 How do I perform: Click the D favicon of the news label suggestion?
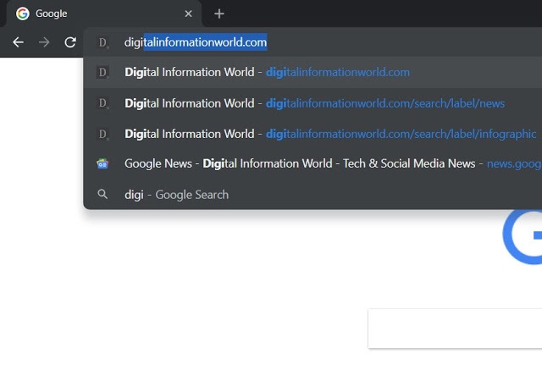click(x=102, y=103)
